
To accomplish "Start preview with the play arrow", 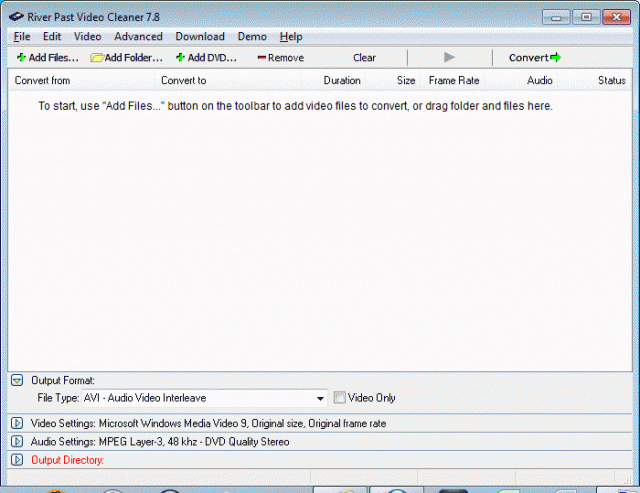I will (x=449, y=57).
